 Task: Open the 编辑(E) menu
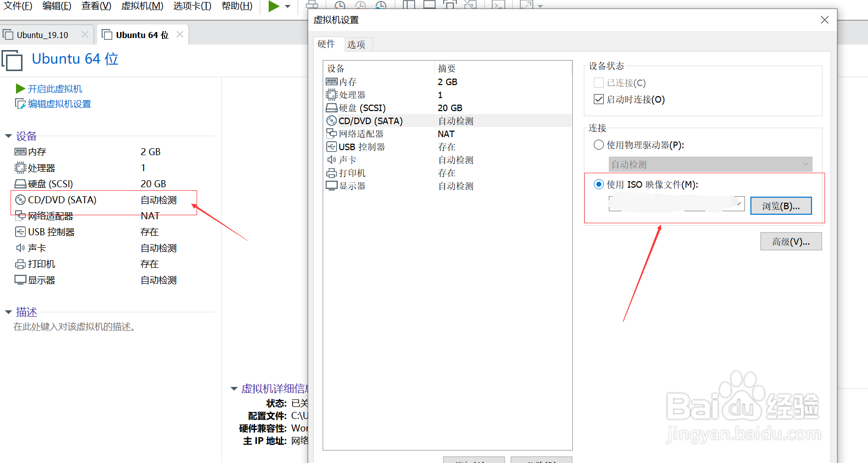point(57,6)
